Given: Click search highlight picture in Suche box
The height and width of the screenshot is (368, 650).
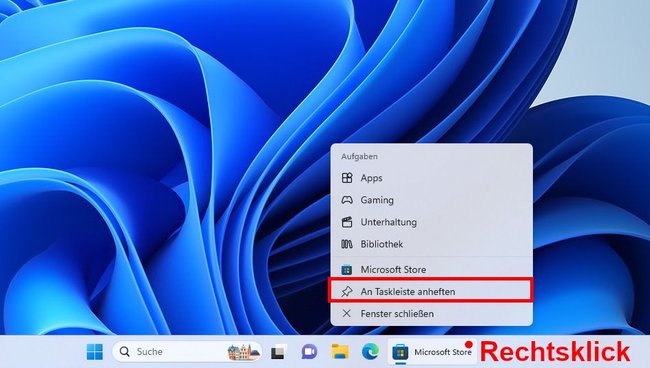Looking at the screenshot, I should point(243,352).
